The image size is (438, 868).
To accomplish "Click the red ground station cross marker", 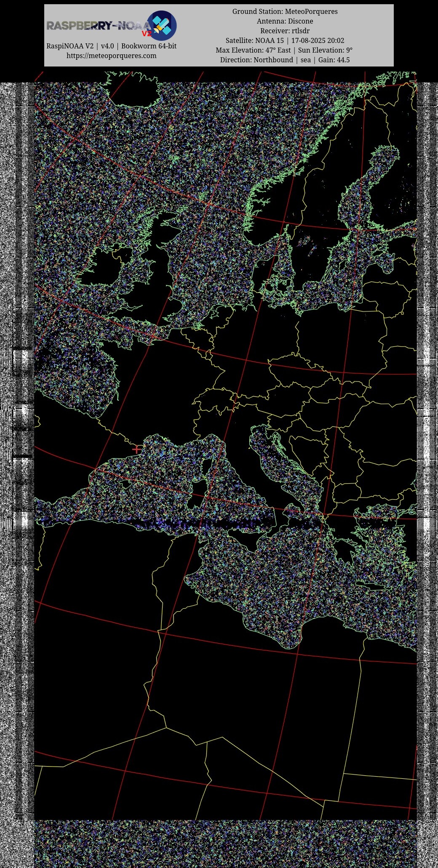I will (136, 450).
